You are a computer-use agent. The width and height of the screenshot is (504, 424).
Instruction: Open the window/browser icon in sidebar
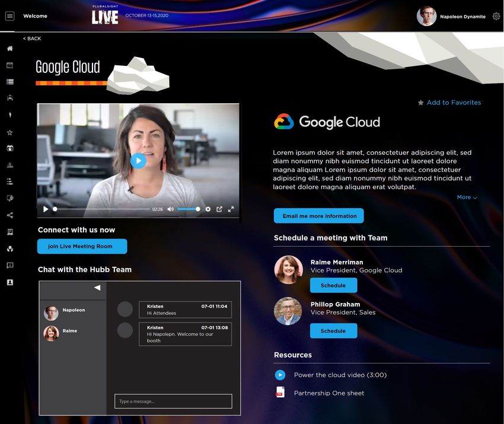coord(10,65)
